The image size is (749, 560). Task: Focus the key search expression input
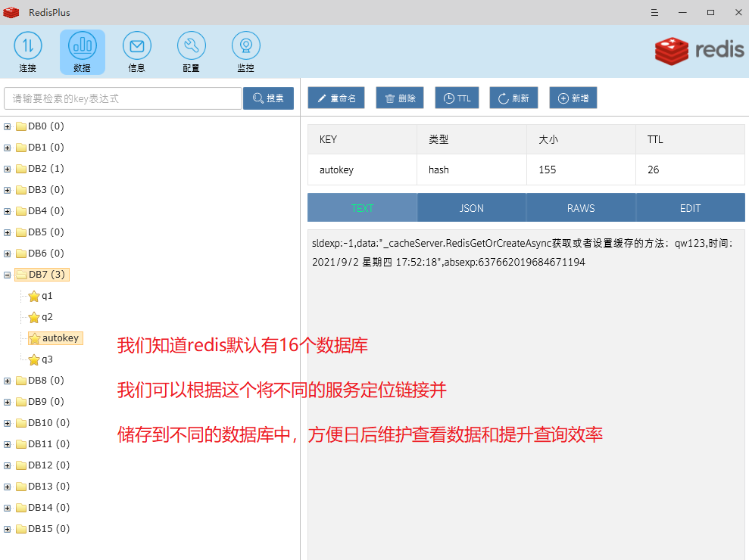point(123,98)
